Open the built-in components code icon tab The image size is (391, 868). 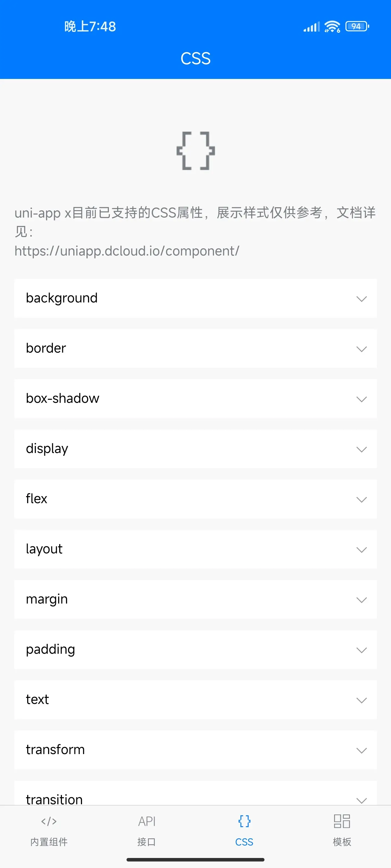(x=49, y=821)
